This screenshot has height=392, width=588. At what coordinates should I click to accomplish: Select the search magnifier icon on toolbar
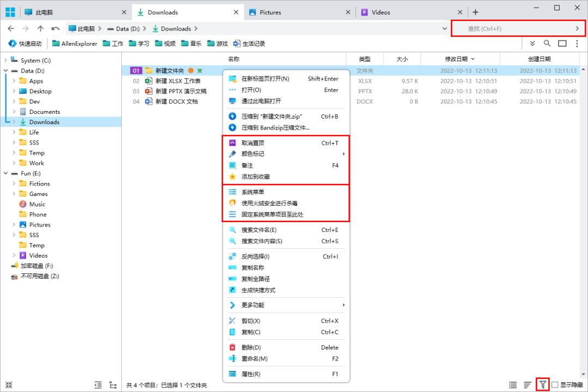coord(547,44)
